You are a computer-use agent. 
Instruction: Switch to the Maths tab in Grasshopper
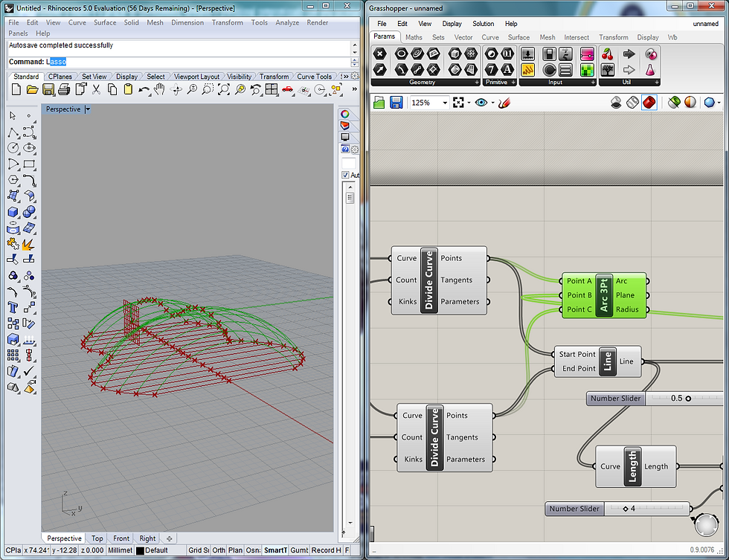click(x=414, y=37)
